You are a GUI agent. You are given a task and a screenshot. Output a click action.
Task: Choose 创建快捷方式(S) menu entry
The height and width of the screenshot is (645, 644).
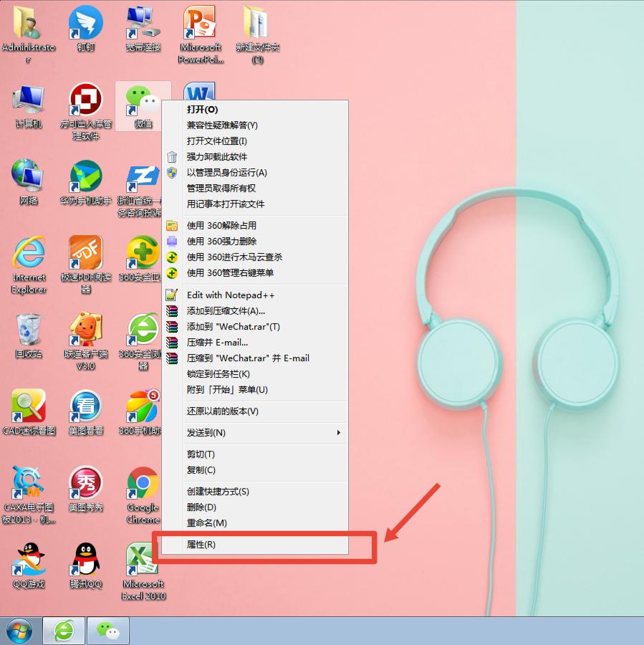255,492
